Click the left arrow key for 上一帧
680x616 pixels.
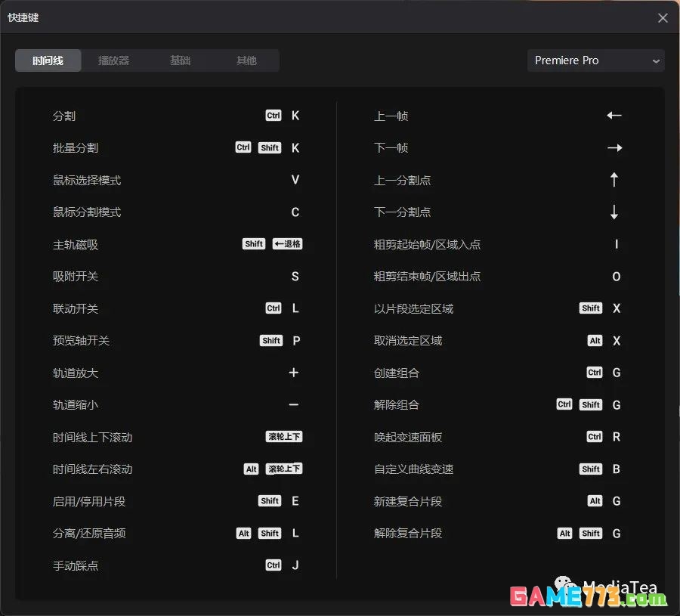click(x=614, y=115)
